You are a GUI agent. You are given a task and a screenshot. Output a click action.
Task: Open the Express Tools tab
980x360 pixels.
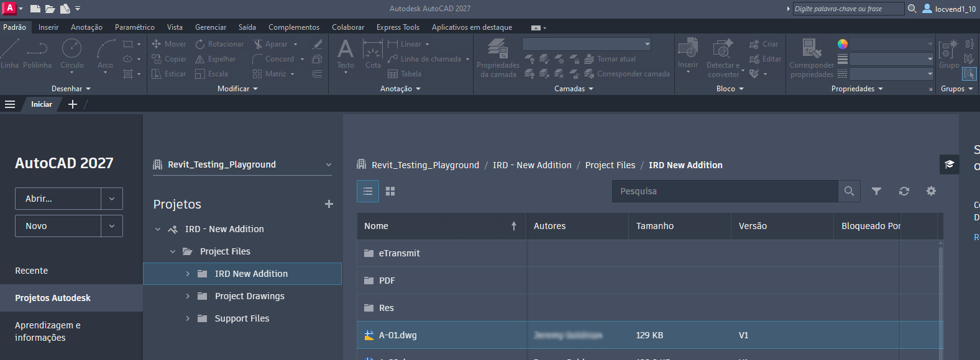coord(398,27)
